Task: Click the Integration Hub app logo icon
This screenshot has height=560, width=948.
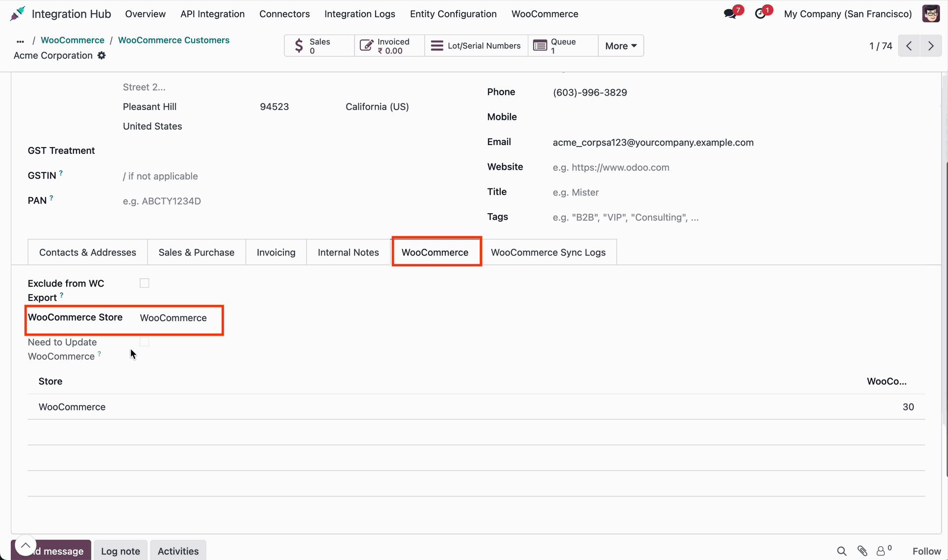Action: tap(17, 14)
